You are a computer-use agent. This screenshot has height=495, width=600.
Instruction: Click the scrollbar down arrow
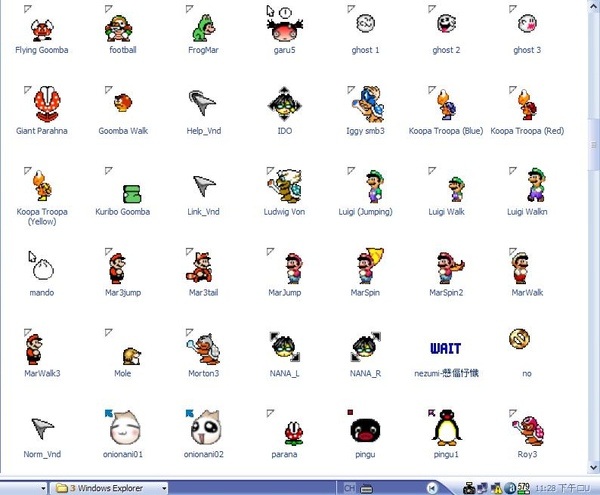coord(594,467)
